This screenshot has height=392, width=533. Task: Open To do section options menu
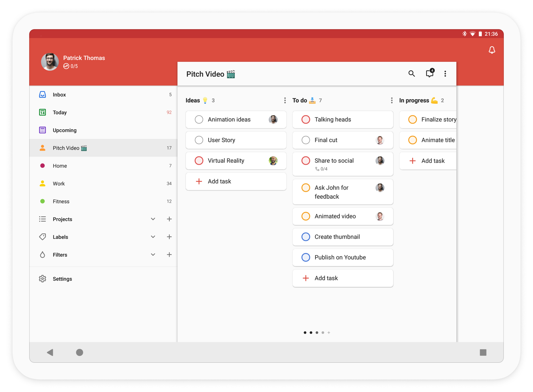coord(392,100)
